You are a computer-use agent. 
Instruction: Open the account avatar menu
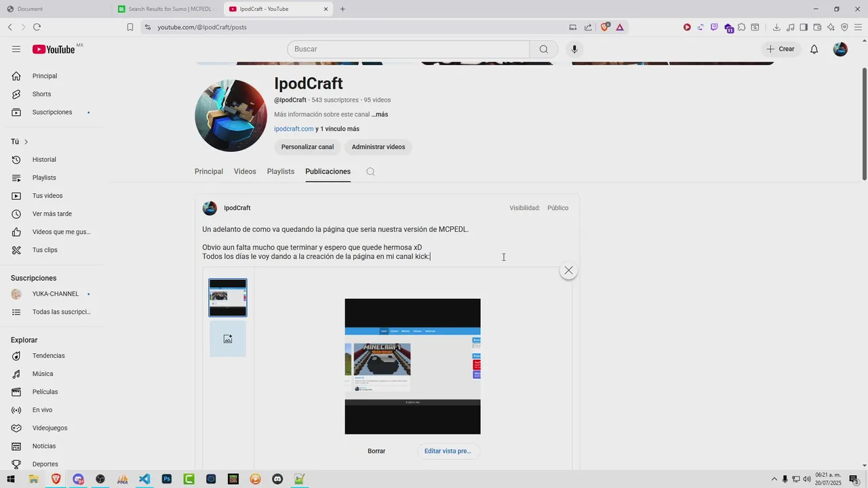840,49
